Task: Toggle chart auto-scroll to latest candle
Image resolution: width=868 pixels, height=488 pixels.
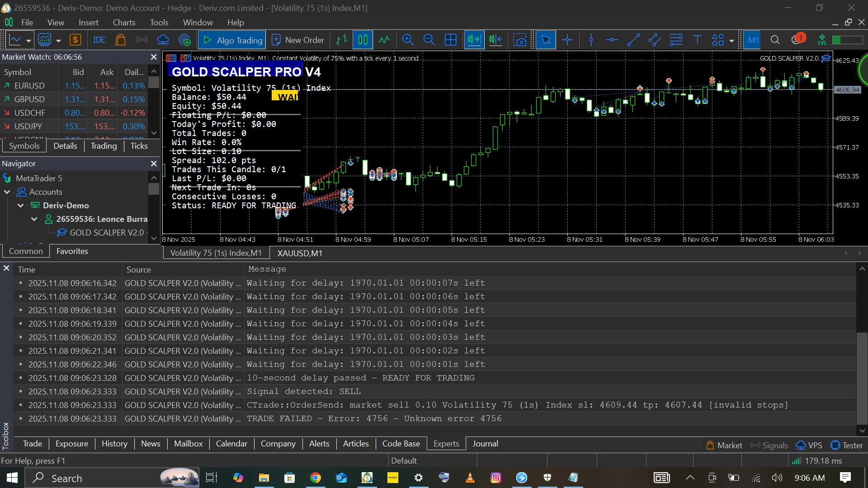Action: tap(474, 40)
